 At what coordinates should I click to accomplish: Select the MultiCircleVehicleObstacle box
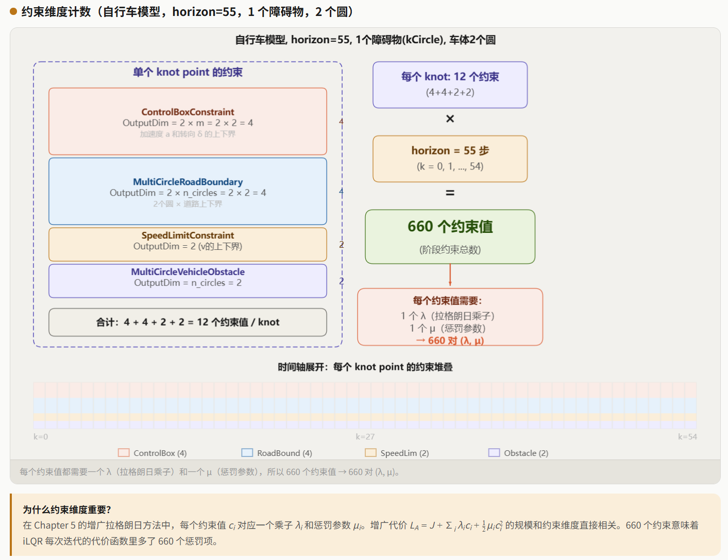(x=188, y=281)
